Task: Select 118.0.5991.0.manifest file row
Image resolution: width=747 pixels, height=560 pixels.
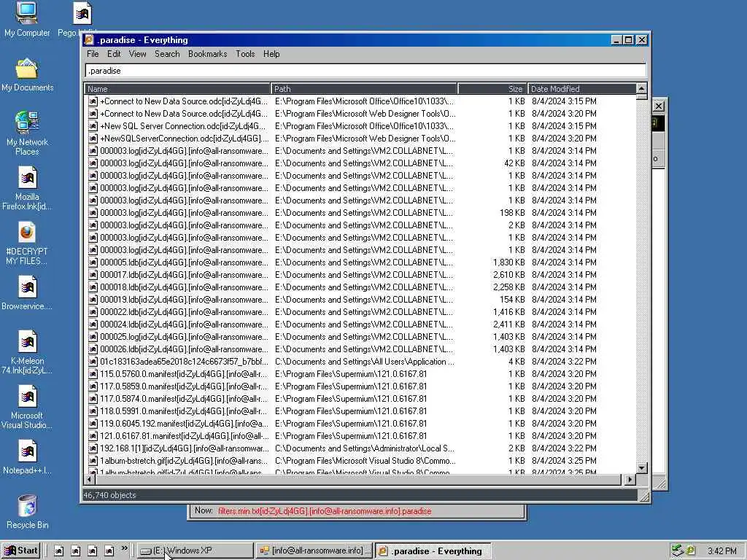Action: [x=360, y=411]
